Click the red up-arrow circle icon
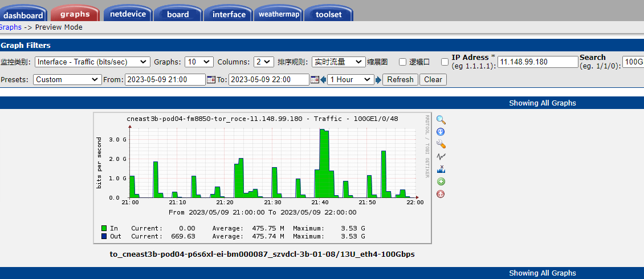 [441, 194]
